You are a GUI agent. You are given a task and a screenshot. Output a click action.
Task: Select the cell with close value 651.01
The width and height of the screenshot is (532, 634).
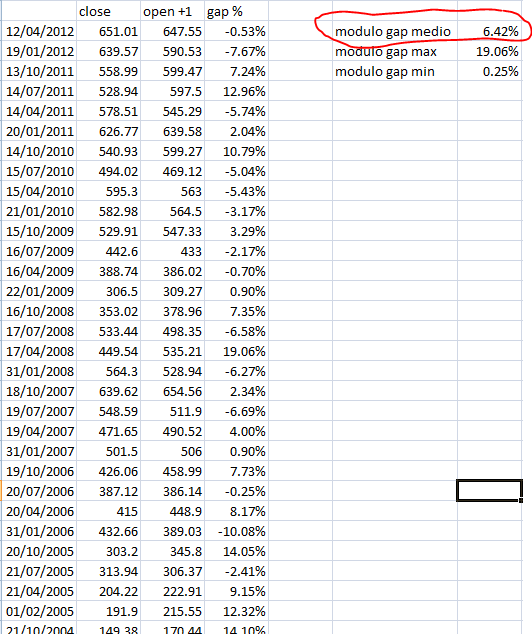(x=108, y=31)
